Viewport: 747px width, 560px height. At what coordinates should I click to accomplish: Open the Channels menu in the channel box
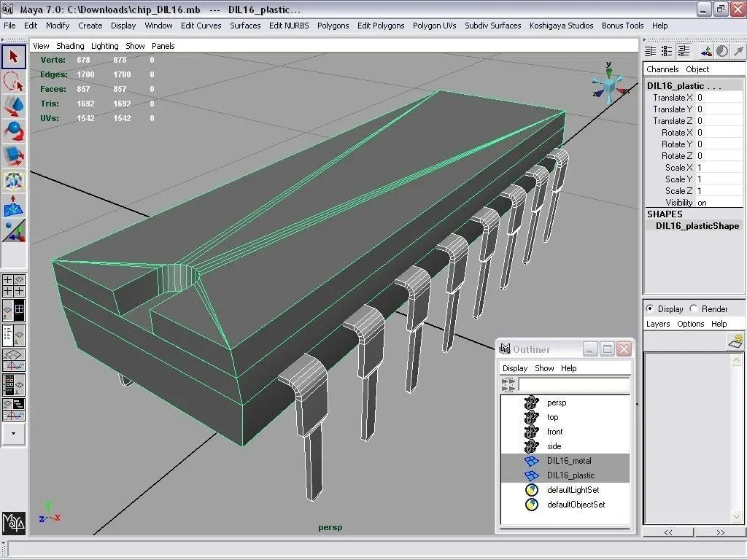pyautogui.click(x=662, y=69)
